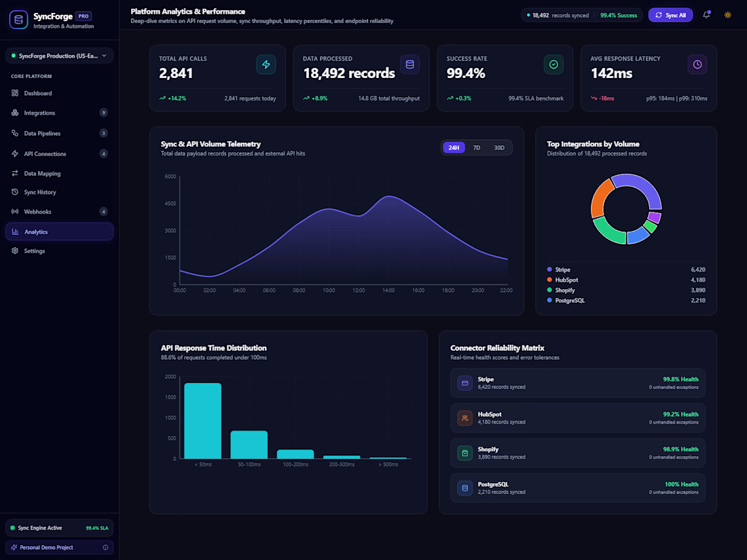The height and width of the screenshot is (560, 747).
Task: Toggle light theme with the sun icon
Action: click(728, 15)
